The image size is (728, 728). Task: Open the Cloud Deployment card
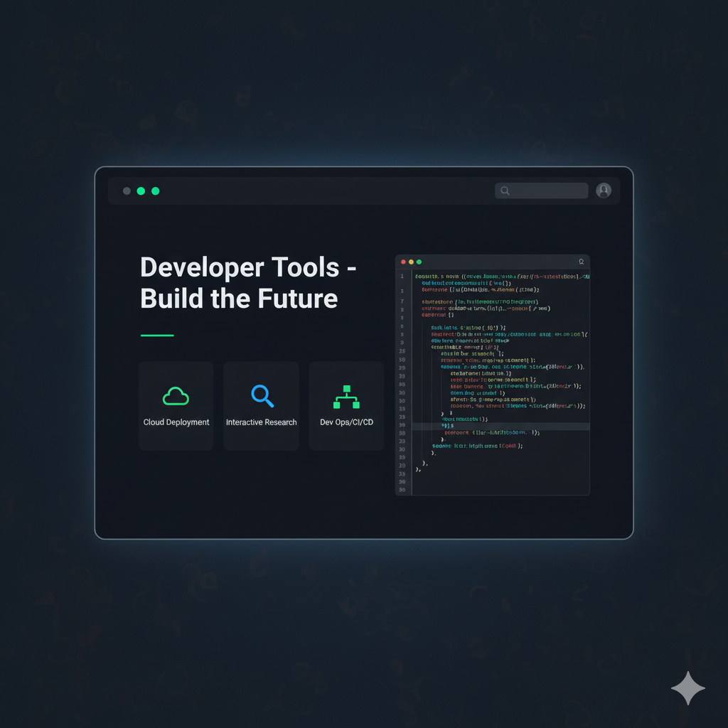coord(176,406)
